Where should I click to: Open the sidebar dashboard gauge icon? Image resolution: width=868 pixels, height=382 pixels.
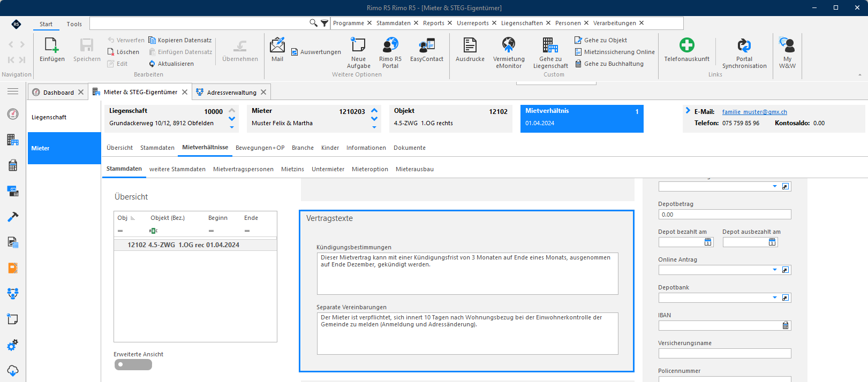click(x=13, y=114)
